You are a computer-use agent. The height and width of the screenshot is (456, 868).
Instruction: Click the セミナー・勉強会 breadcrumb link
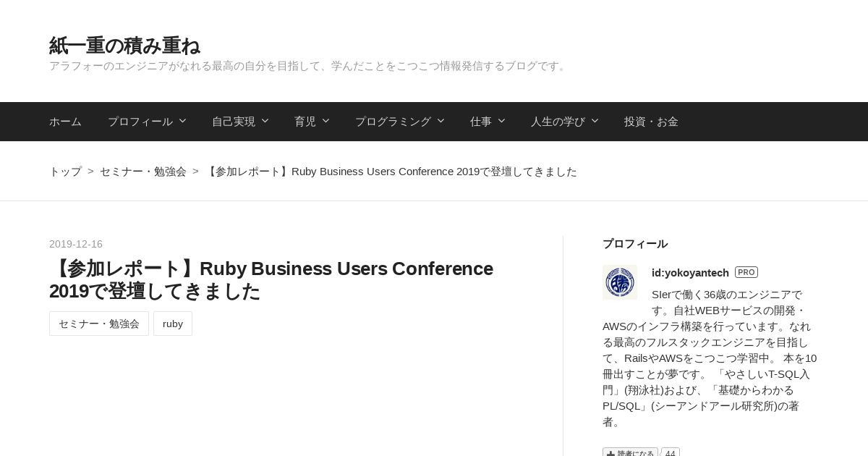coord(143,172)
